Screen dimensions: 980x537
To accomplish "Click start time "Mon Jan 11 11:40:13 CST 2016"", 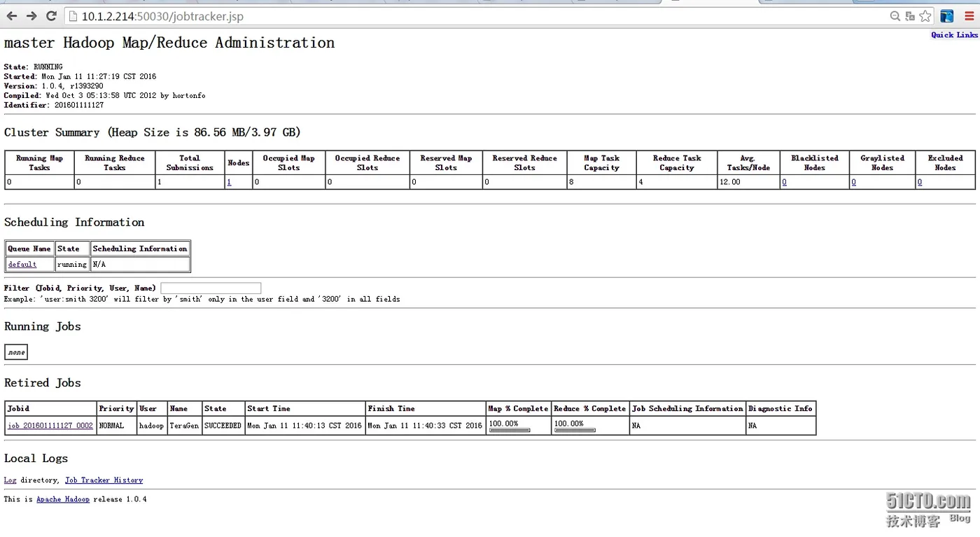I will coord(304,426).
